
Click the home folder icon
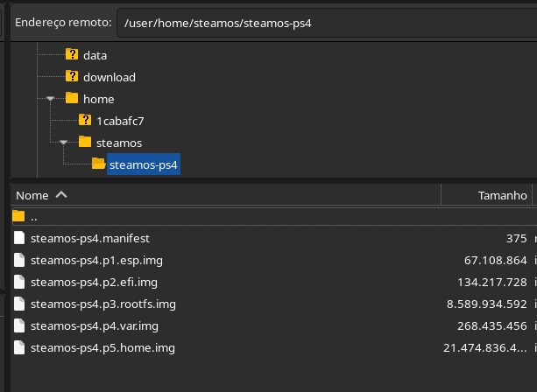[72, 98]
